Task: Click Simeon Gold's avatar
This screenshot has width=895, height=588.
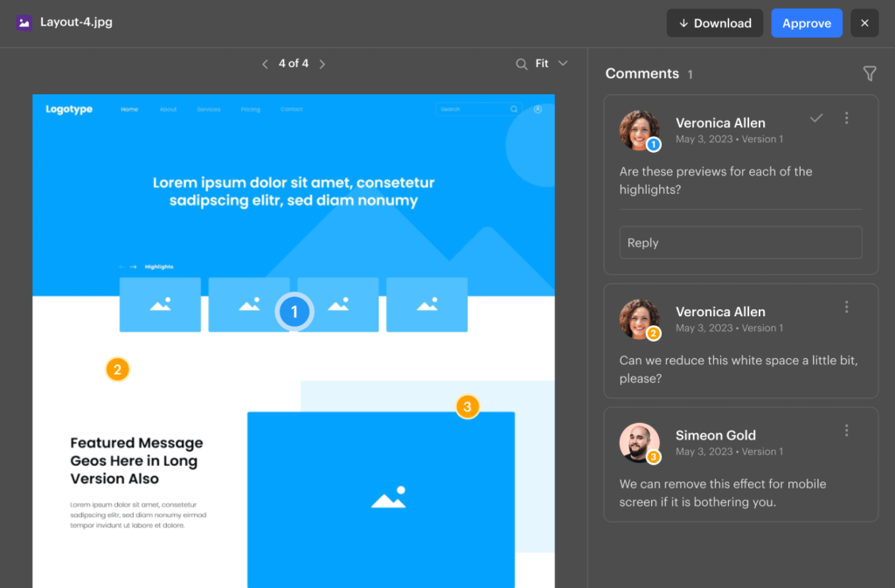Action: tap(638, 442)
